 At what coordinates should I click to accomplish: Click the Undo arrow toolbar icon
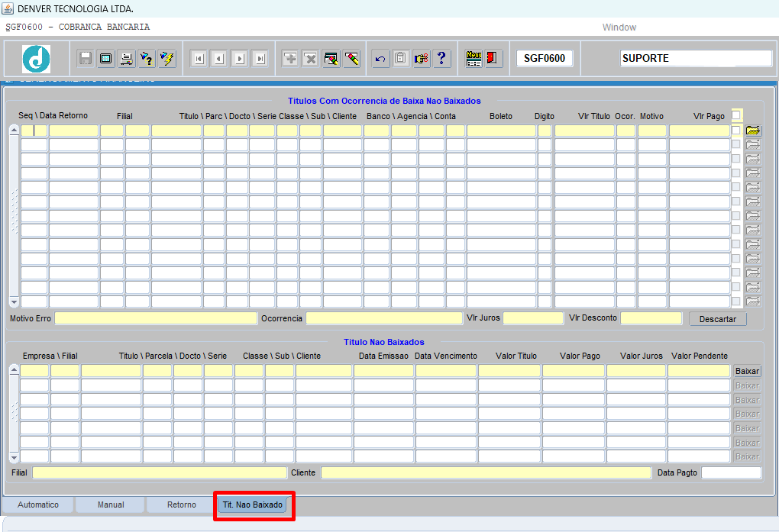pyautogui.click(x=380, y=59)
